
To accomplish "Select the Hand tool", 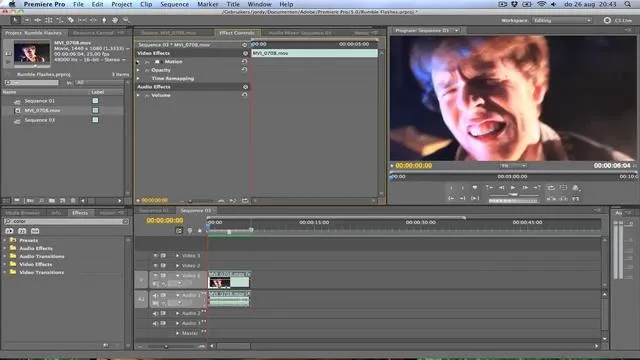I will coord(115,20).
